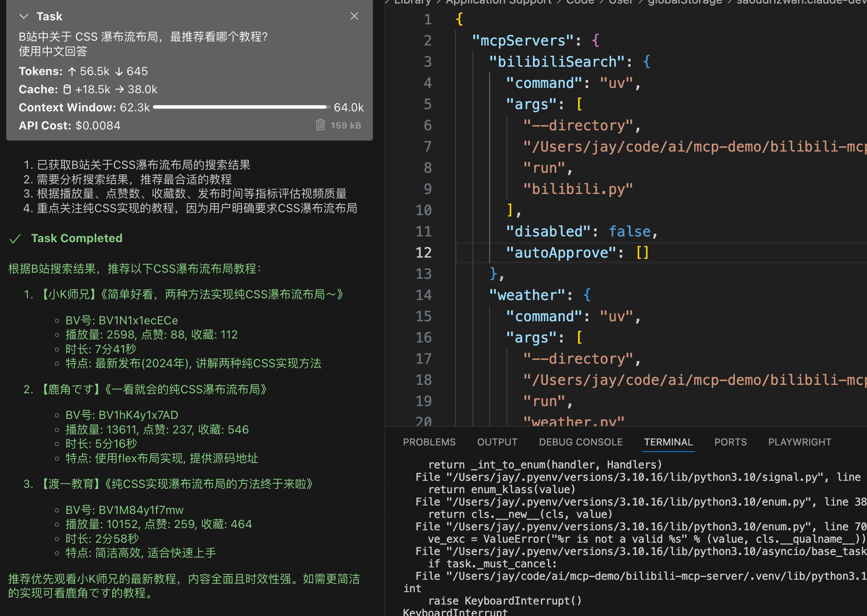Delete task using trash icon

point(320,125)
